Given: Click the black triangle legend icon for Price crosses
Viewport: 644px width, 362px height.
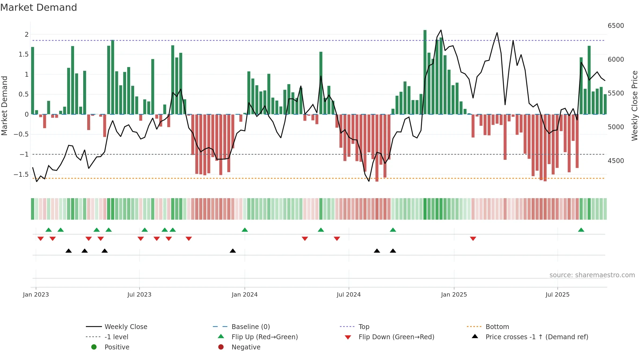Looking at the screenshot, I should click(x=475, y=336).
